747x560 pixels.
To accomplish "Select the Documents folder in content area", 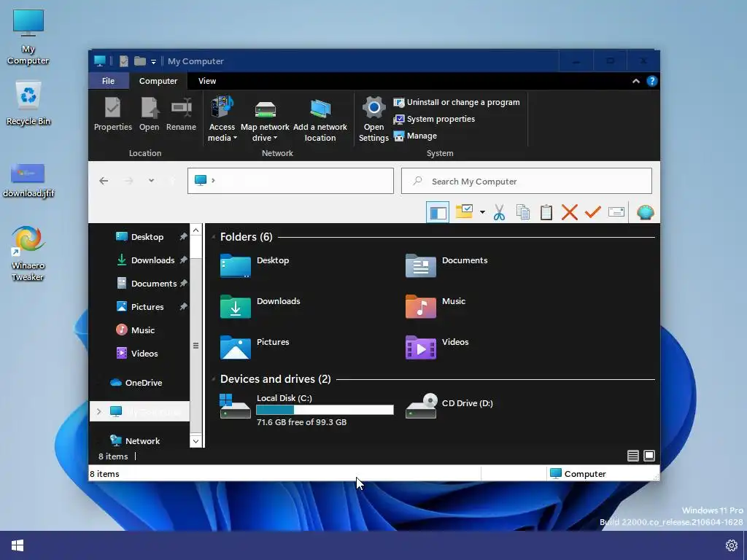I will [447, 265].
